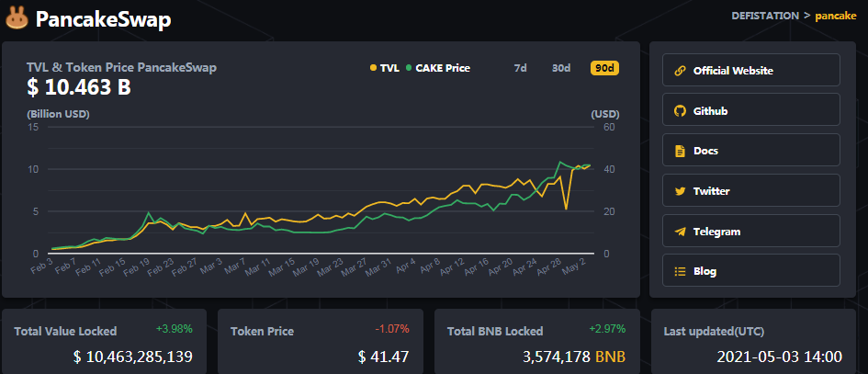Click the -1.07% change value

pyautogui.click(x=392, y=329)
